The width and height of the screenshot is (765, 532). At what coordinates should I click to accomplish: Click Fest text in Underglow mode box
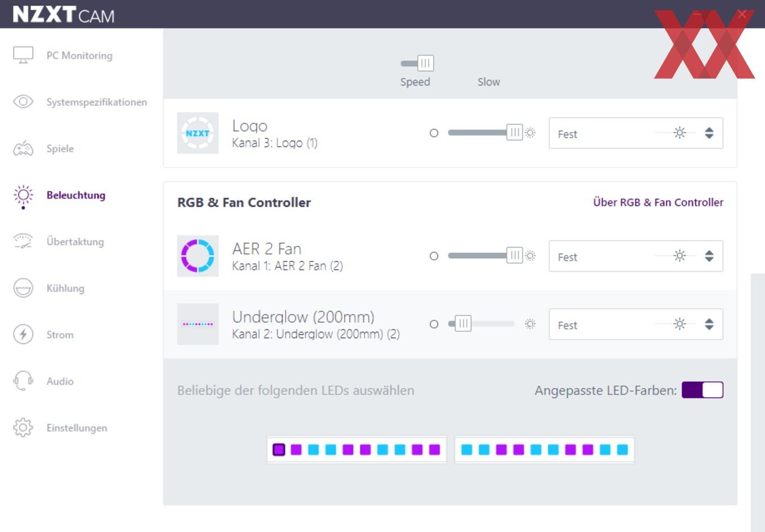567,325
